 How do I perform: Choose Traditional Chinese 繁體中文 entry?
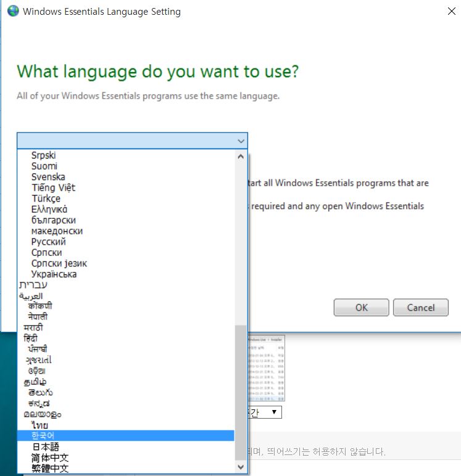(126, 468)
